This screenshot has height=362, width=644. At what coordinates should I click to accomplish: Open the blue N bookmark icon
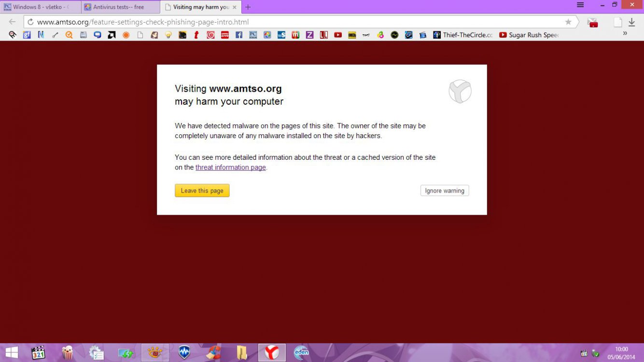point(41,35)
